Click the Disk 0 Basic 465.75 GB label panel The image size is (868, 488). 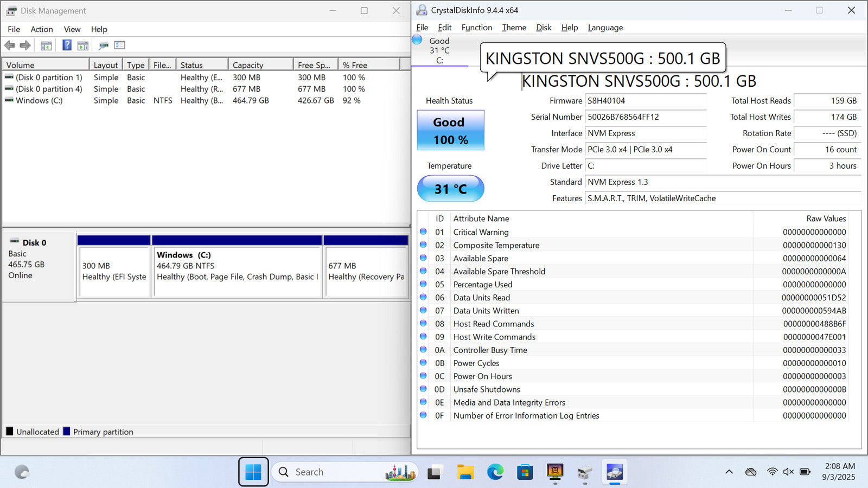[39, 266]
